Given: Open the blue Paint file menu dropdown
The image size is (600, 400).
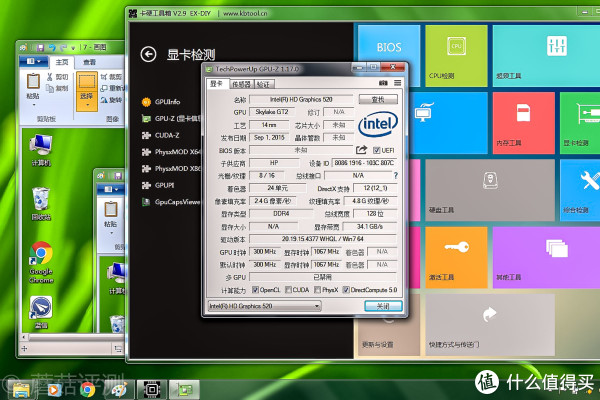Looking at the screenshot, I should click(34, 61).
